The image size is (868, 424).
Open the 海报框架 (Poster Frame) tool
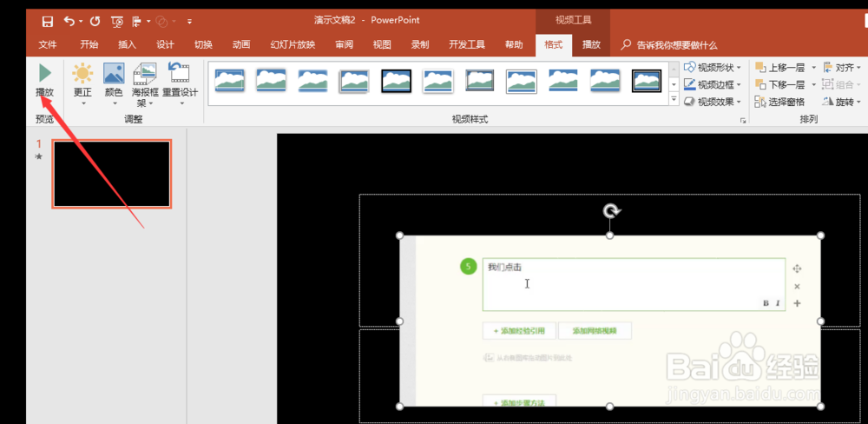145,84
